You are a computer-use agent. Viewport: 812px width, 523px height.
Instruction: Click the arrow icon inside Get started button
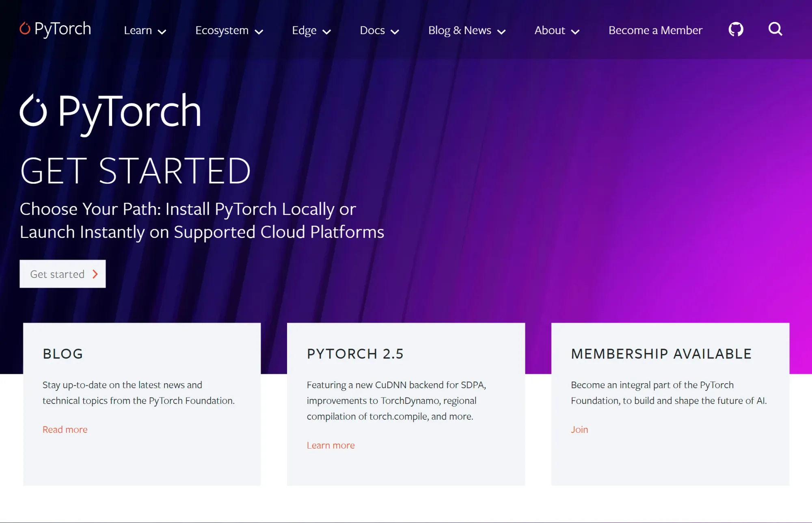(95, 274)
